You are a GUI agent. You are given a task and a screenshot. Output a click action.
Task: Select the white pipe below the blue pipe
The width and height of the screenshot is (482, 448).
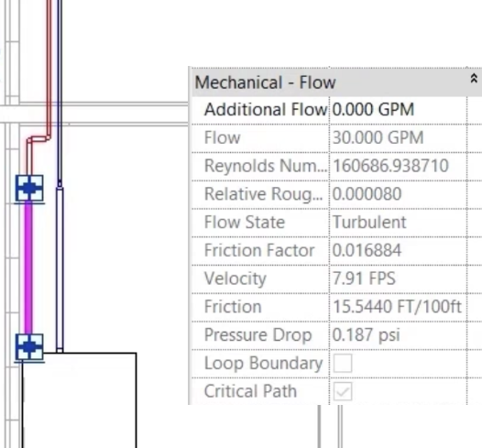(60, 268)
